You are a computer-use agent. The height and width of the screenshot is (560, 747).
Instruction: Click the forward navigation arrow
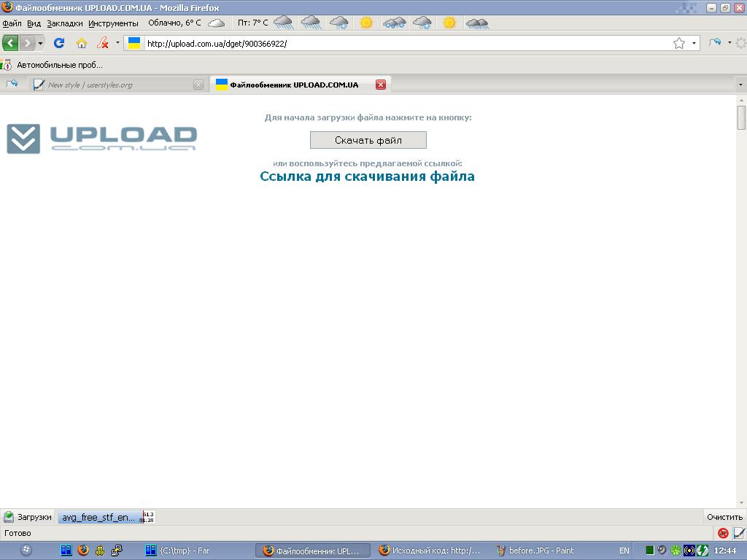tap(27, 43)
